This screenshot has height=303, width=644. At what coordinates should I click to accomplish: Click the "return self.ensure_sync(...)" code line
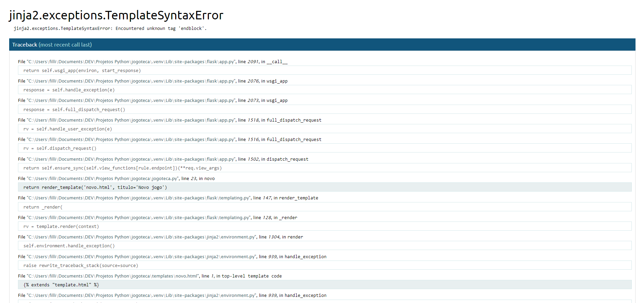point(325,168)
